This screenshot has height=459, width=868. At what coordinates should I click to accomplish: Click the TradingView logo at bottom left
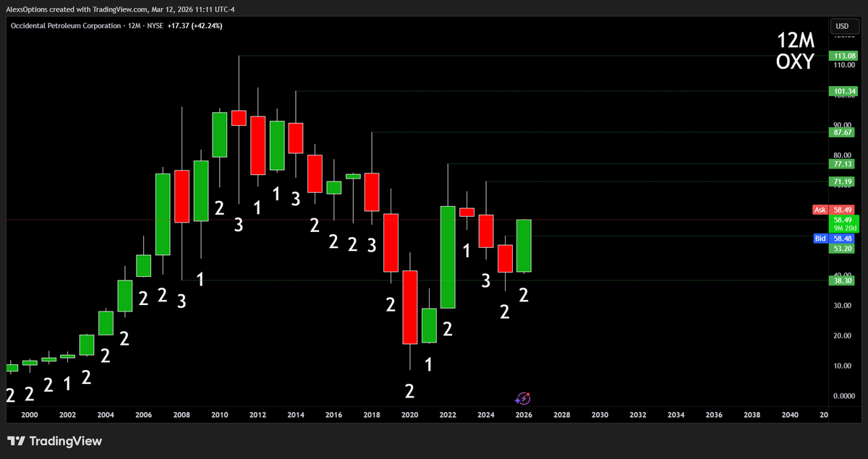click(x=54, y=441)
